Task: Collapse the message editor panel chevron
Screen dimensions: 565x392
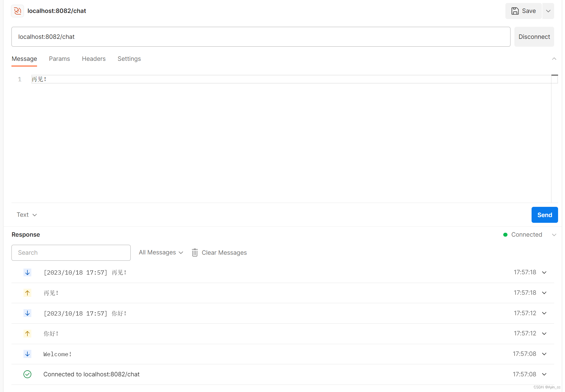Action: coord(554,59)
